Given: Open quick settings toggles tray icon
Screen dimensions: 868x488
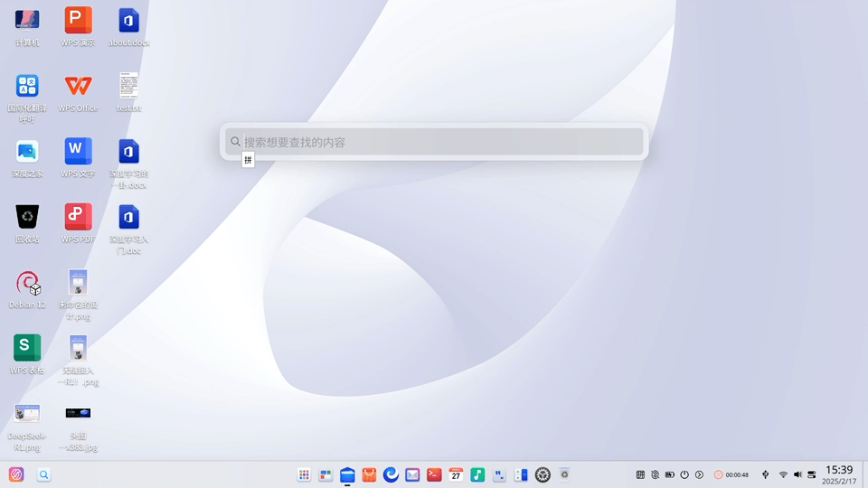Looking at the screenshot, I should (812, 474).
